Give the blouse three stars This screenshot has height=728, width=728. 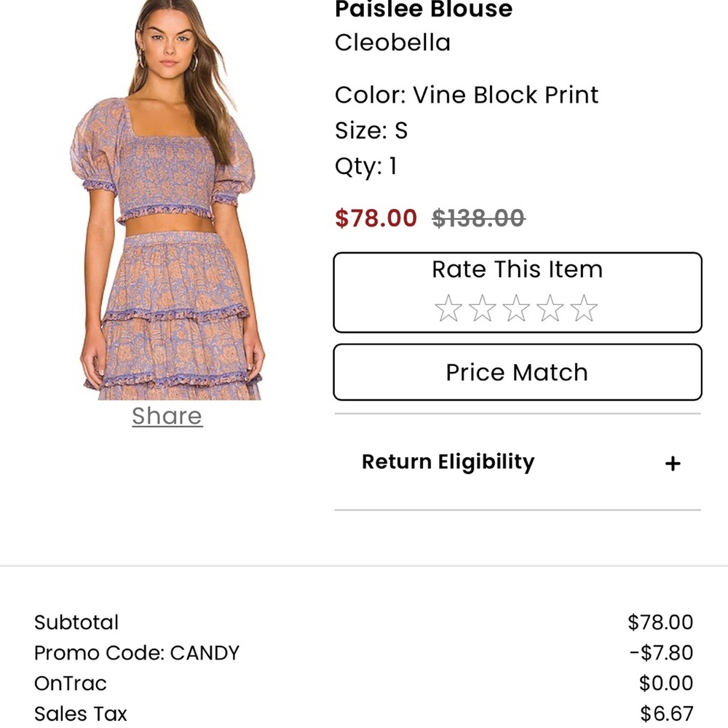pos(516,309)
